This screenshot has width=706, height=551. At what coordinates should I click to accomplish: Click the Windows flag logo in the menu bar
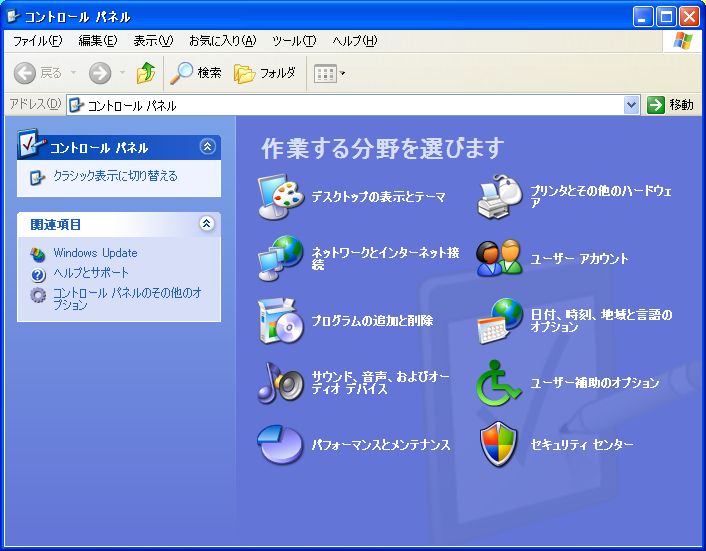tap(683, 41)
